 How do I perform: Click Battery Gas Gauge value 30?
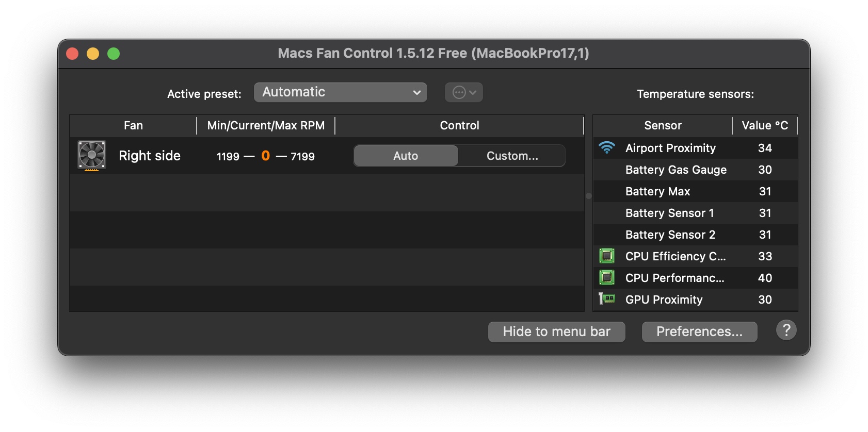(x=765, y=170)
